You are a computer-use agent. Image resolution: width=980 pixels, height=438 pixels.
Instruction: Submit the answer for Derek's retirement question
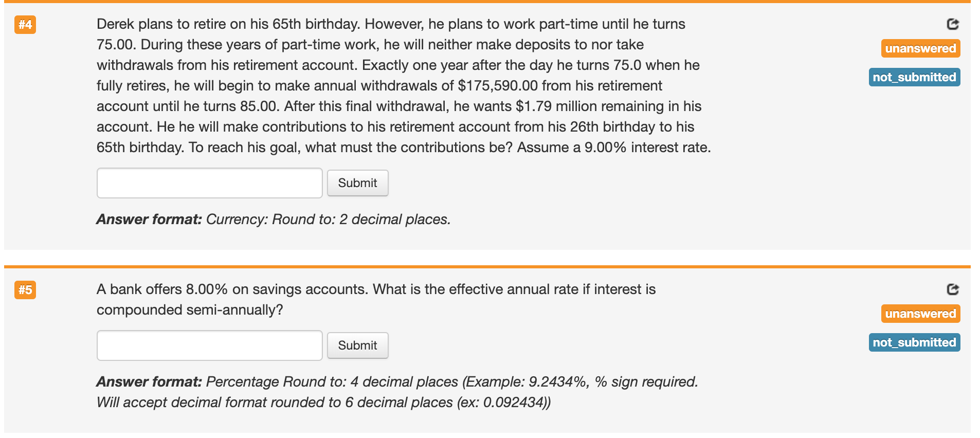coord(357,183)
